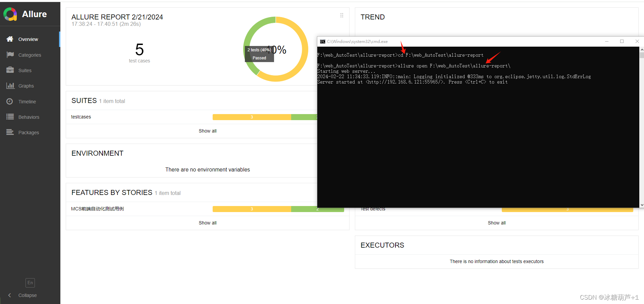Image resolution: width=644 pixels, height=304 pixels.
Task: Click the Packages lines icon
Action: [10, 132]
